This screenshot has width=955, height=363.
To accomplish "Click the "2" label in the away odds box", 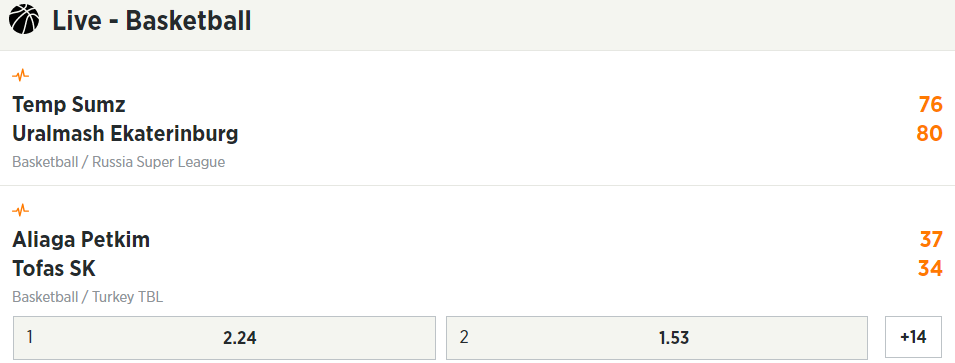I will pyautogui.click(x=464, y=337).
